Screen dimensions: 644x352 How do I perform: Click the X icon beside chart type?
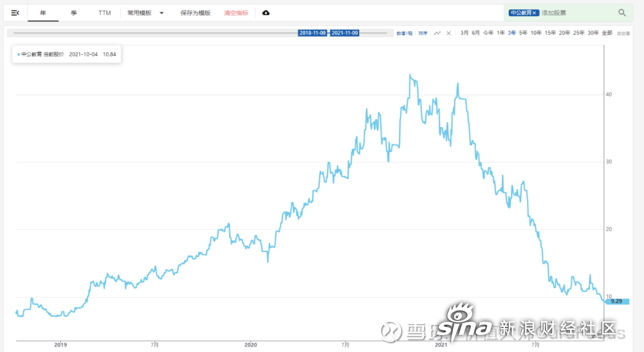(448, 33)
